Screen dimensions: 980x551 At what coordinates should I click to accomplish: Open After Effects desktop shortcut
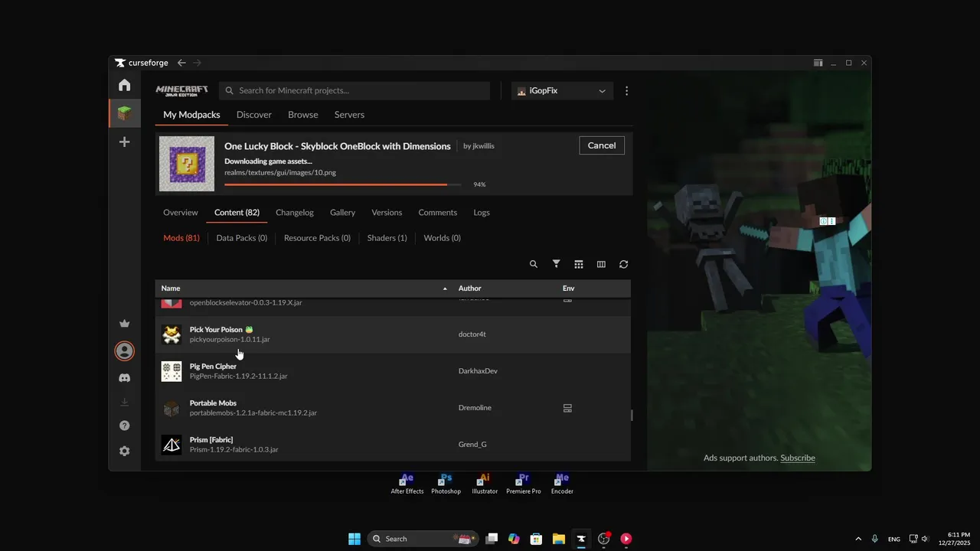(x=407, y=484)
